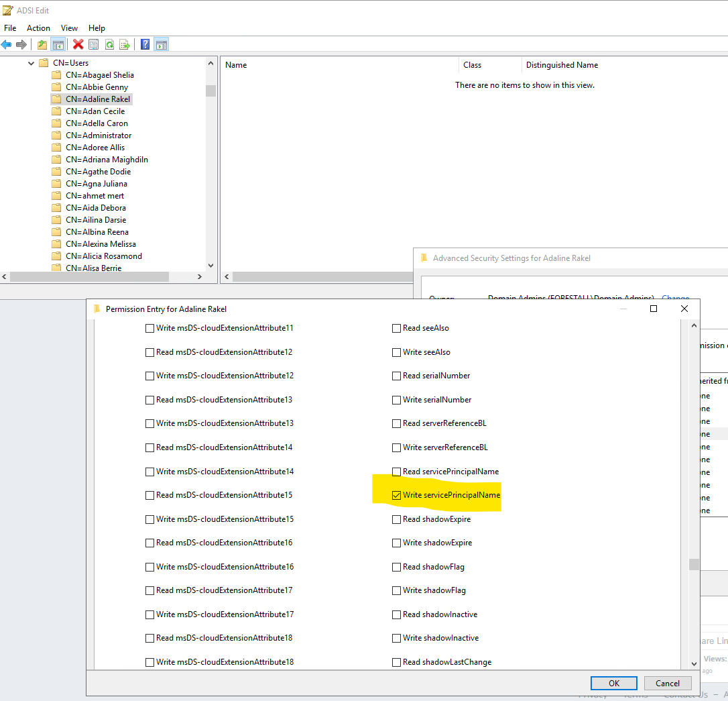Select CN=Administrator in the tree
The width and height of the screenshot is (728, 701).
pos(98,136)
